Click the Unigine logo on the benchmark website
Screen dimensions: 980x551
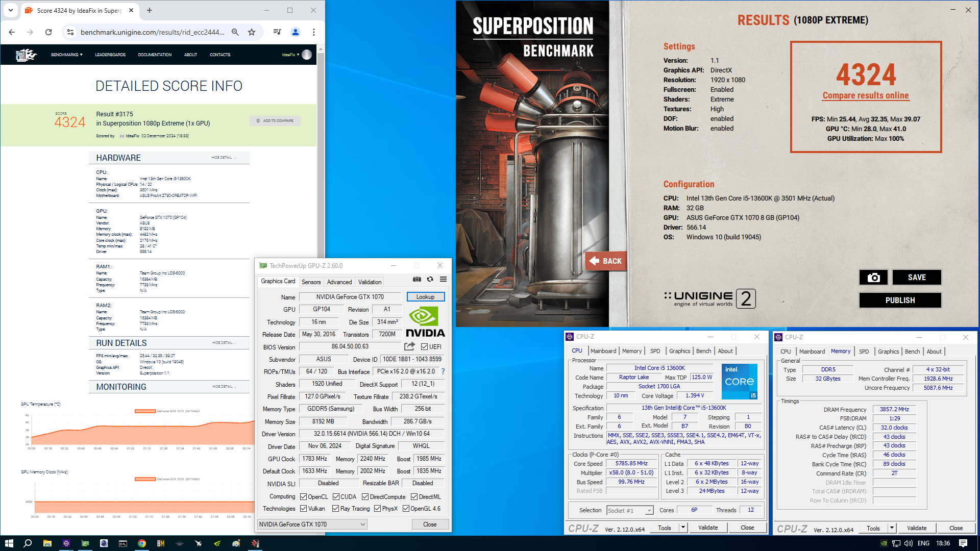[26, 55]
